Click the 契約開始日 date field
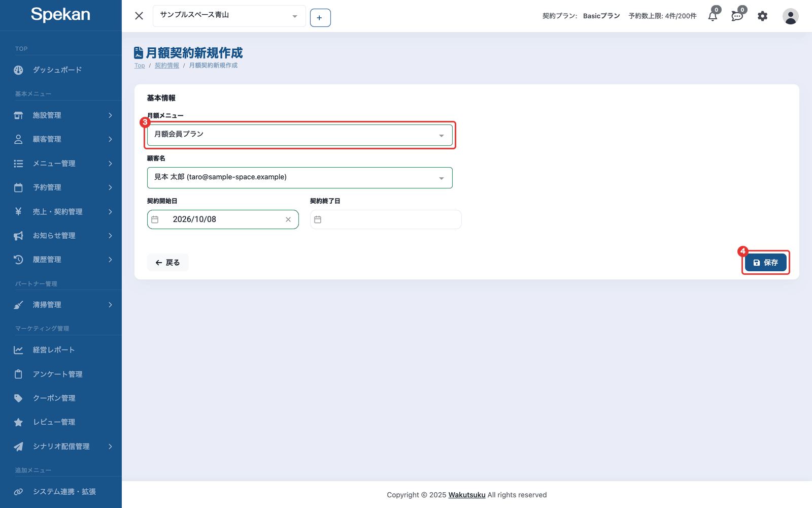The height and width of the screenshot is (508, 812). click(223, 219)
